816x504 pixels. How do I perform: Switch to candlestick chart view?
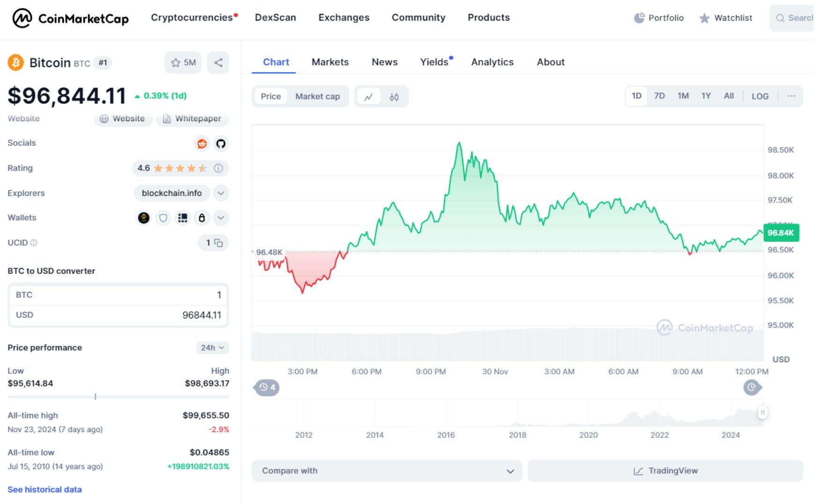[x=393, y=97]
